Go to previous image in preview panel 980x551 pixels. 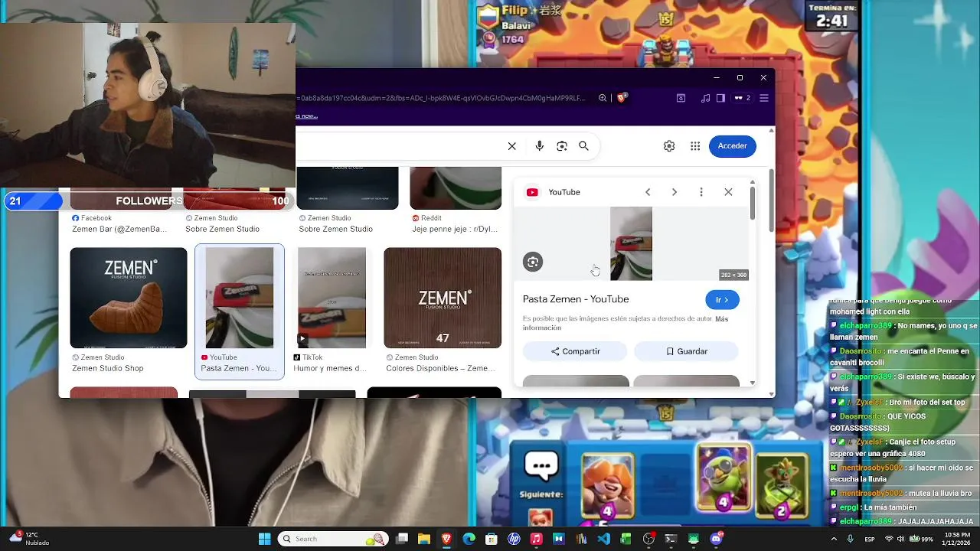tap(648, 192)
